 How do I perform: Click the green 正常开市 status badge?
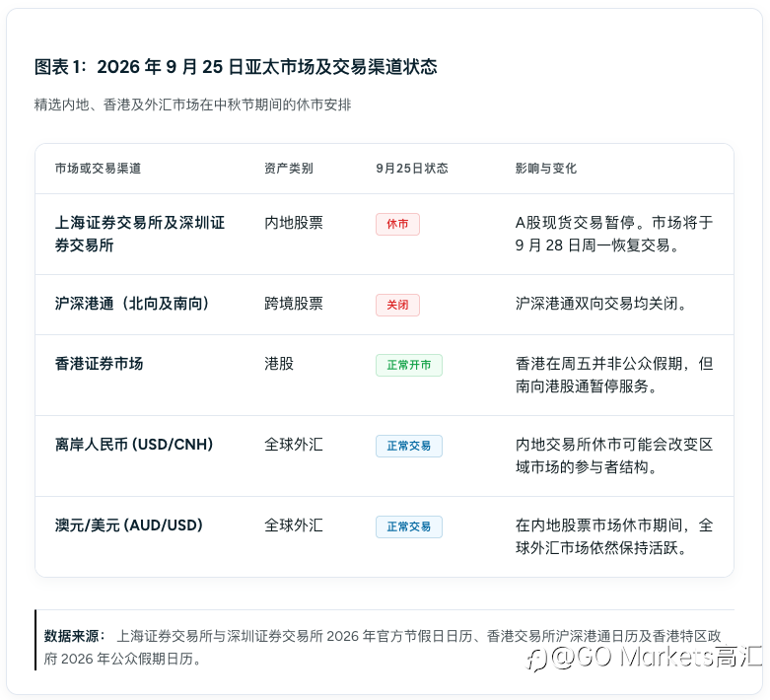tap(408, 365)
